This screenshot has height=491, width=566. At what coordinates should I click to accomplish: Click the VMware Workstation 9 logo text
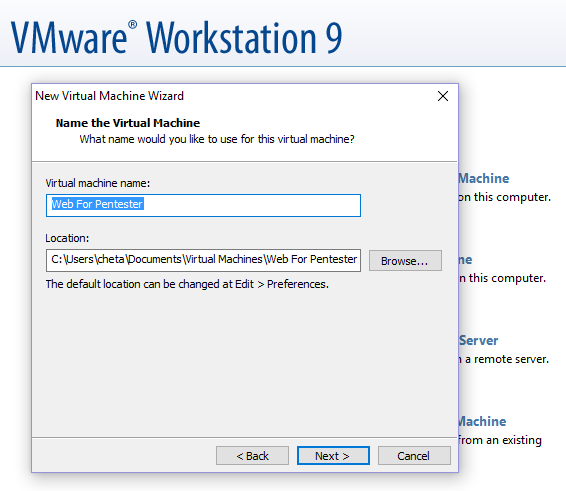pyautogui.click(x=176, y=37)
